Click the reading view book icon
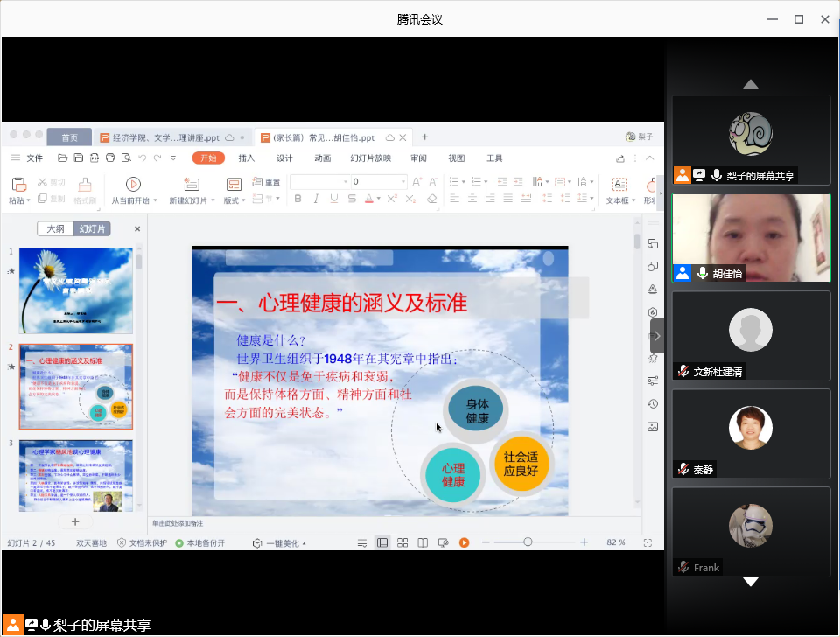840x637 pixels. (x=423, y=542)
